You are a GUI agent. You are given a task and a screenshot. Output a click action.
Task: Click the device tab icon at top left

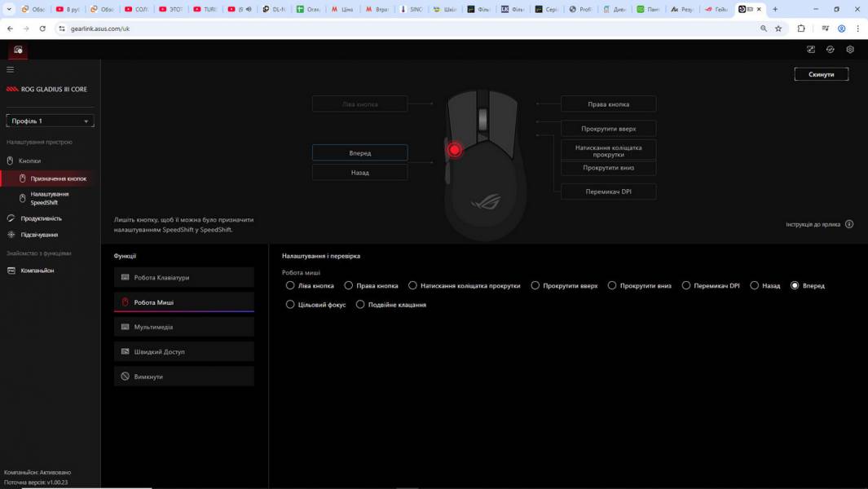point(18,50)
